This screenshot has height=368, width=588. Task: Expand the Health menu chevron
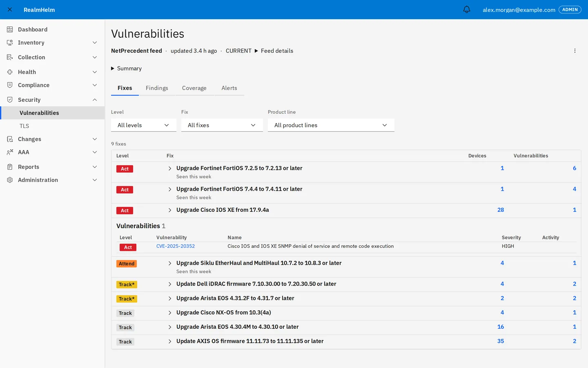click(x=95, y=72)
